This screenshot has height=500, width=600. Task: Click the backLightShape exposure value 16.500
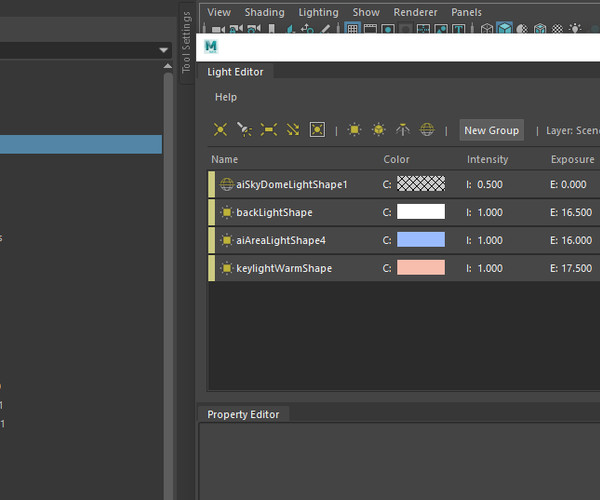(x=576, y=212)
